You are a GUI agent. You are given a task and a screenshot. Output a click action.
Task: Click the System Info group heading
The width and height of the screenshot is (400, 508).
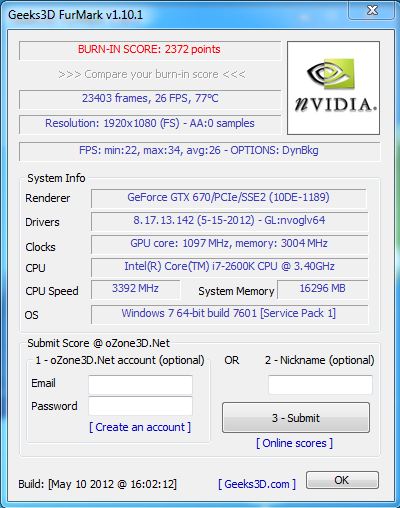point(56,178)
